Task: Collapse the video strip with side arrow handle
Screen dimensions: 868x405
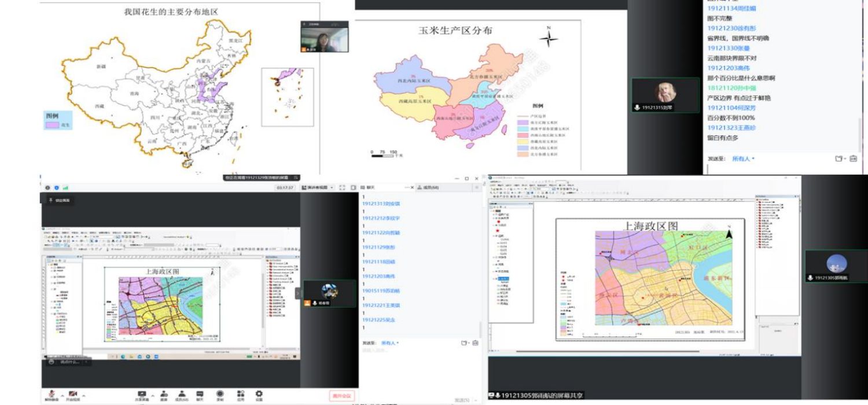Action: [298, 293]
